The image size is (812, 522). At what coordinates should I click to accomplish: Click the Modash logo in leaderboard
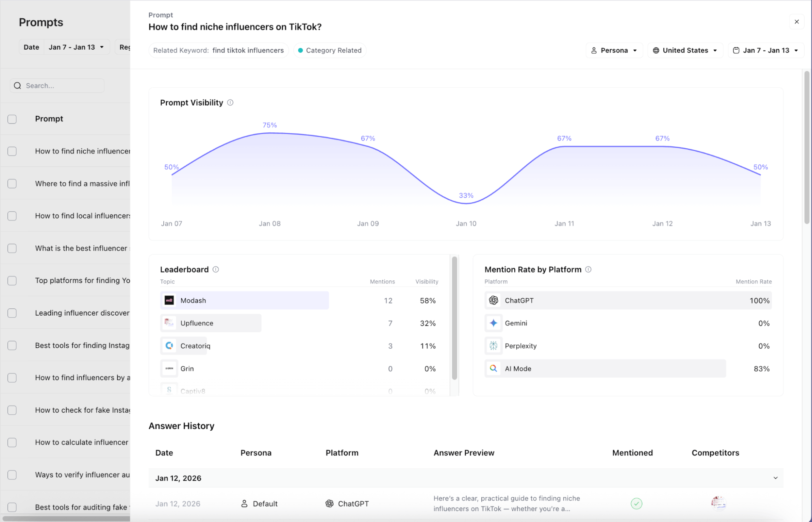169,300
